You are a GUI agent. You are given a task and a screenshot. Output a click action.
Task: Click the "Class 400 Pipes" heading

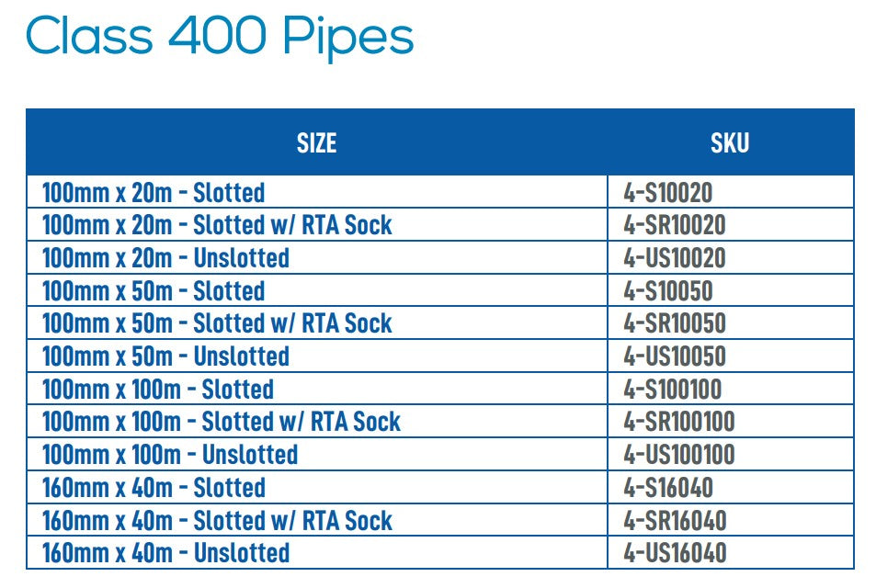pyautogui.click(x=220, y=38)
